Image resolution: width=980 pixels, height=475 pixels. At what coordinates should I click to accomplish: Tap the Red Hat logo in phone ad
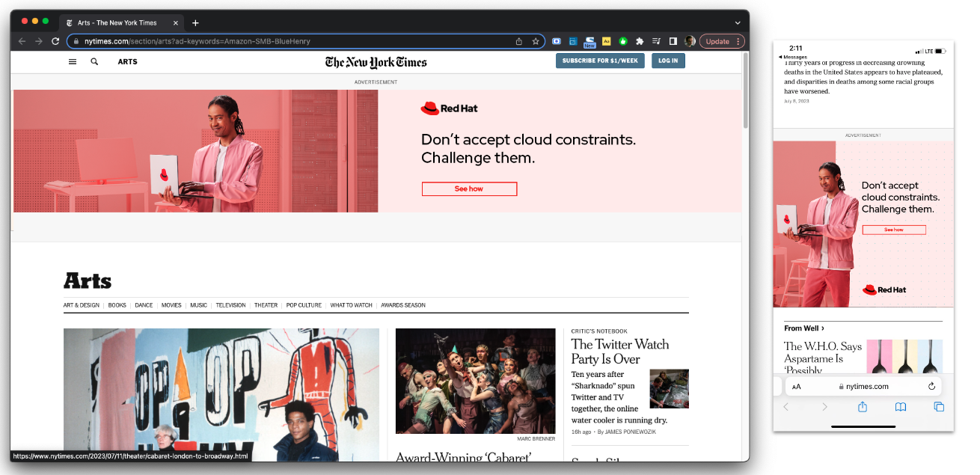(x=884, y=289)
